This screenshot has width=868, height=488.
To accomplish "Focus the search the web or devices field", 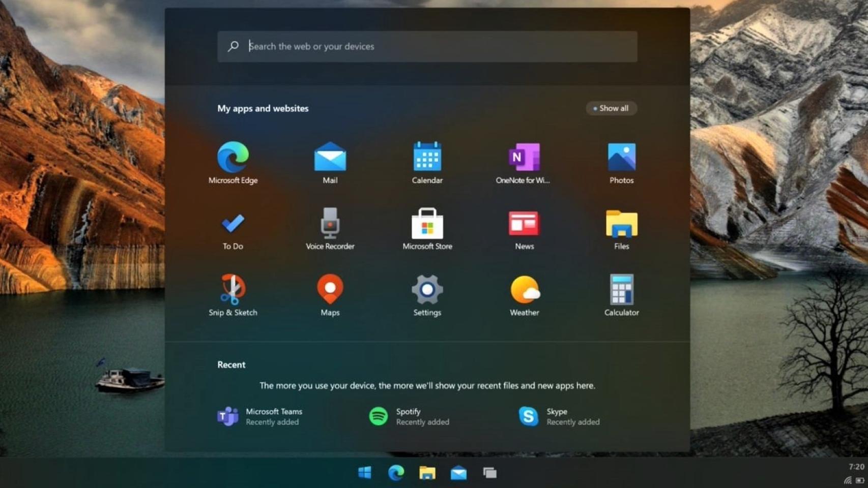I will click(x=427, y=47).
